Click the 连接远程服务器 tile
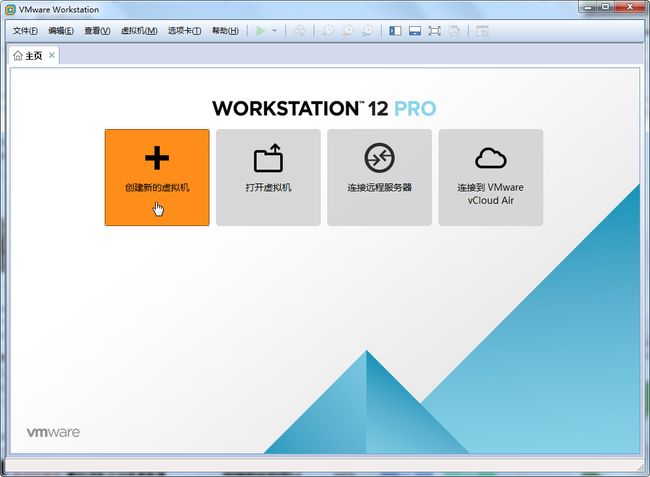650x477 pixels. tap(379, 177)
